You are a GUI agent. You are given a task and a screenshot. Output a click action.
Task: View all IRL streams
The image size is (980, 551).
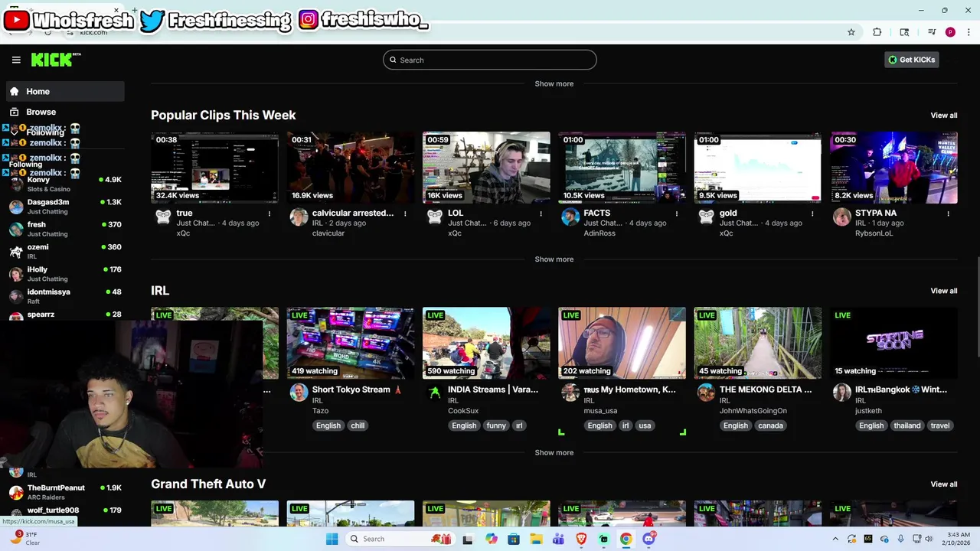(943, 291)
